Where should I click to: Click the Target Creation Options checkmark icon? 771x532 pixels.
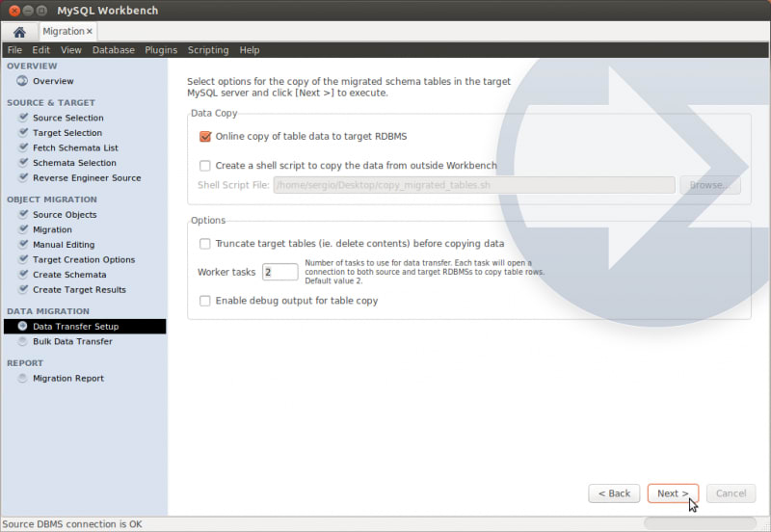click(23, 259)
